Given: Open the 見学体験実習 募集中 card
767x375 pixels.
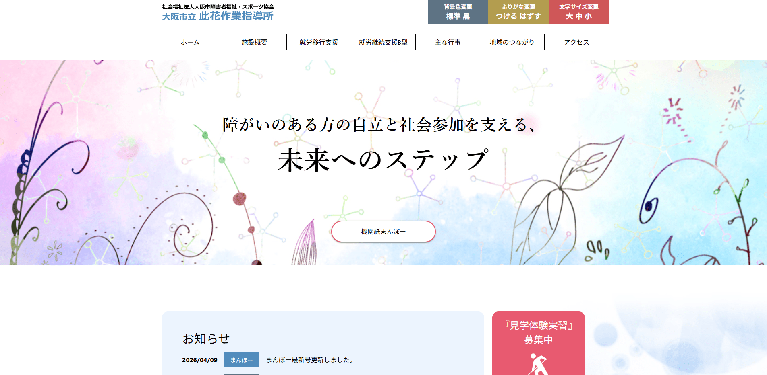Looking at the screenshot, I should tap(539, 343).
